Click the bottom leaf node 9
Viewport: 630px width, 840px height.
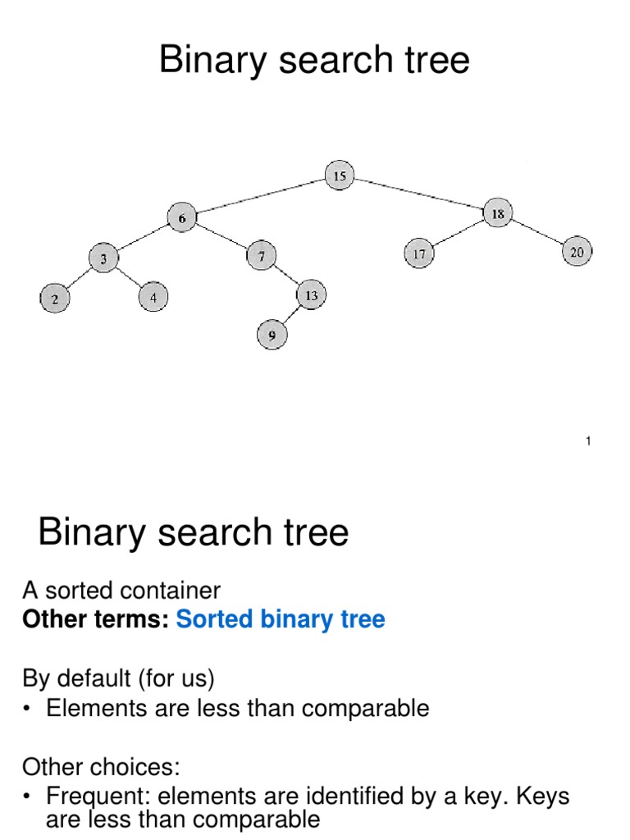(x=272, y=334)
